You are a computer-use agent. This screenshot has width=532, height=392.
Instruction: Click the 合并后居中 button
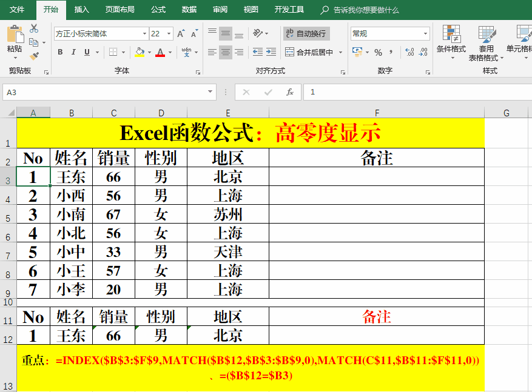click(x=309, y=52)
